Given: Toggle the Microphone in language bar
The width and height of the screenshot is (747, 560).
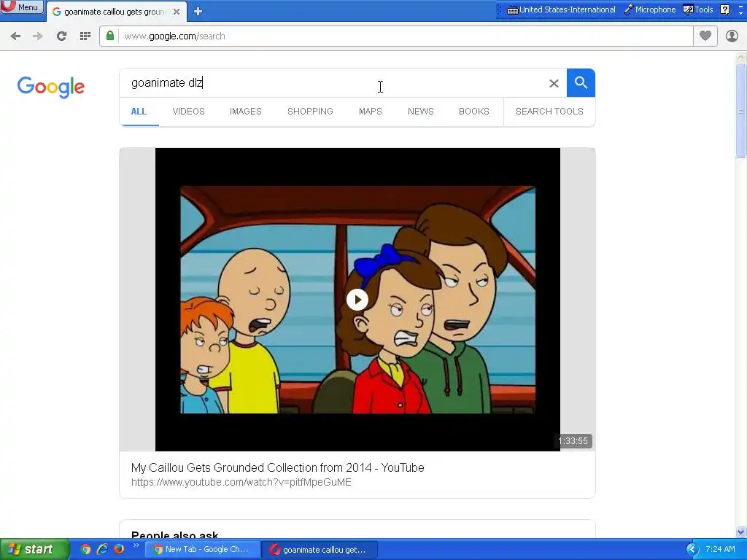Looking at the screenshot, I should [x=650, y=9].
